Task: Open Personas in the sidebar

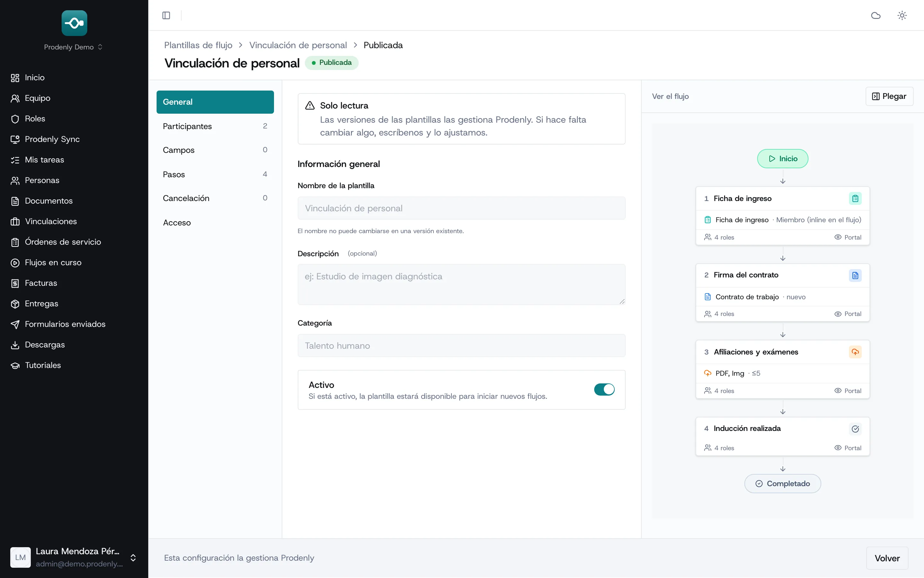Action: tap(74, 180)
